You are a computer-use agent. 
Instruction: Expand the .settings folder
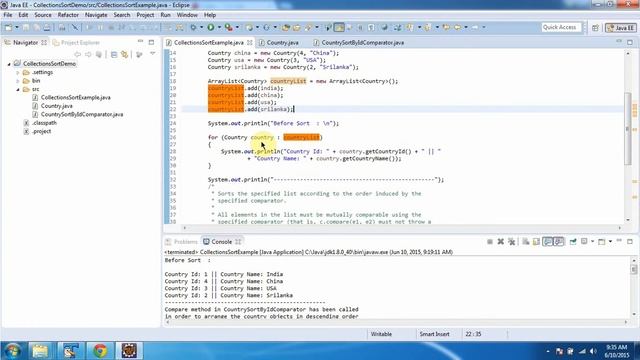coord(18,73)
